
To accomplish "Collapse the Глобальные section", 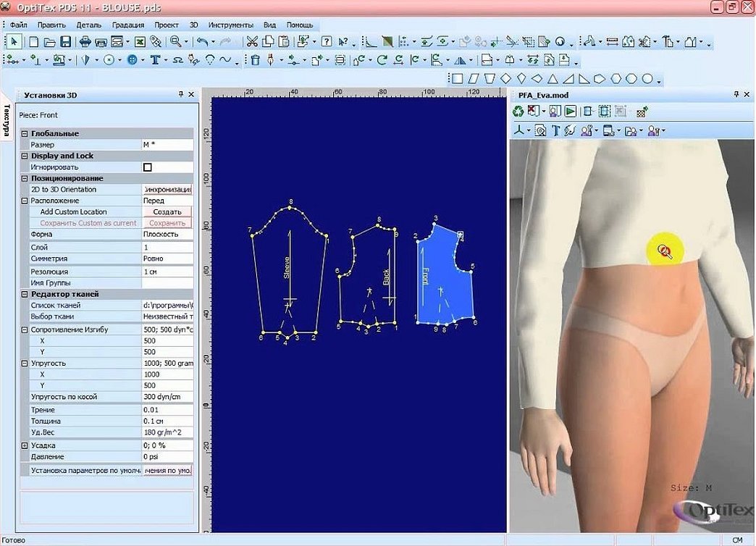I will 25,134.
